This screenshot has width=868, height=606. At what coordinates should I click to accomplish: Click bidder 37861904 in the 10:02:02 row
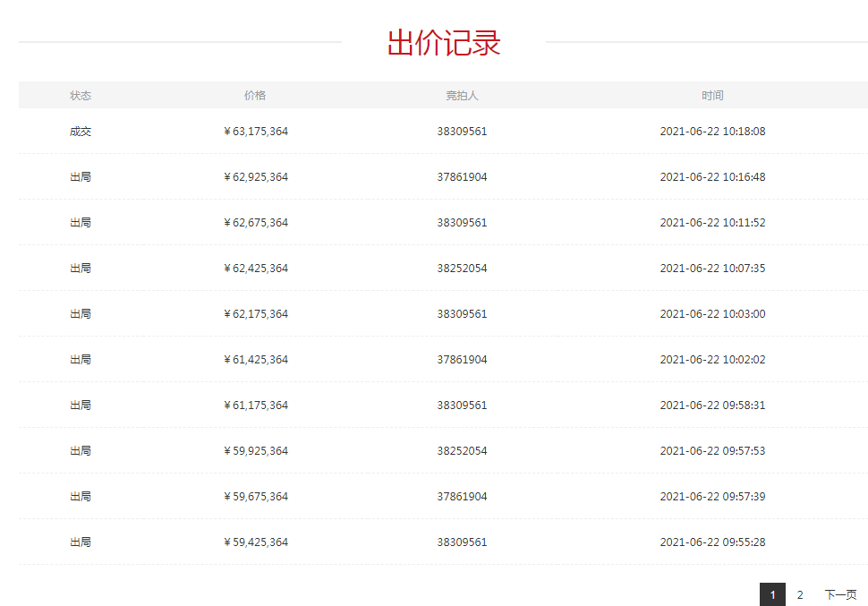pyautogui.click(x=462, y=360)
